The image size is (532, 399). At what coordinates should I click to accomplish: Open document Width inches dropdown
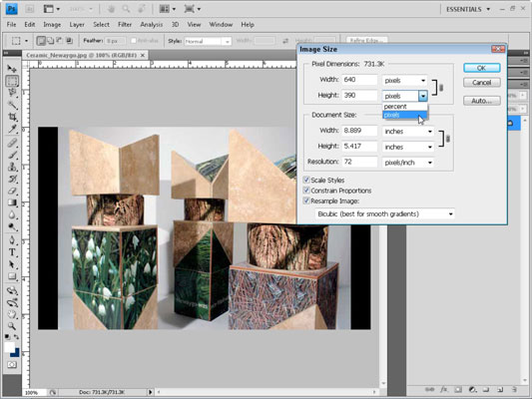point(408,132)
